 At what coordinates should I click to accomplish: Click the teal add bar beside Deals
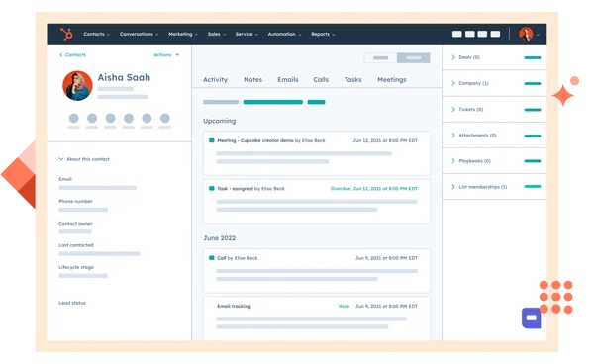click(x=533, y=58)
